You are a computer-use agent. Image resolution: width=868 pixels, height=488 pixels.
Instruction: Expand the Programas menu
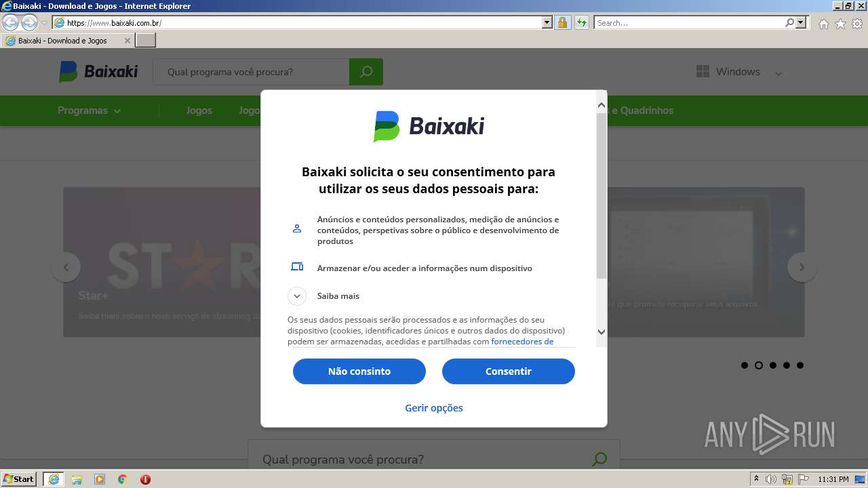pyautogui.click(x=89, y=110)
